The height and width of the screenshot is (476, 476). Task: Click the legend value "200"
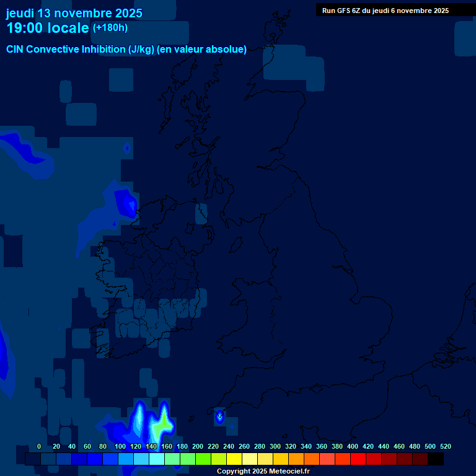[197, 446]
